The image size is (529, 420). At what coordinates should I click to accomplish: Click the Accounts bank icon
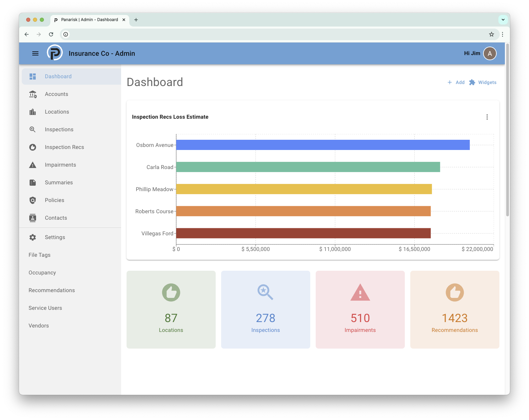tap(33, 94)
